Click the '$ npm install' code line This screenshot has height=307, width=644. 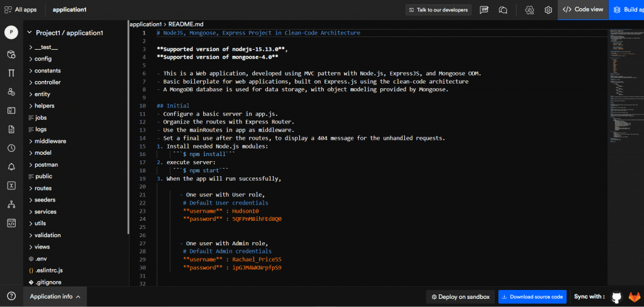coord(204,154)
